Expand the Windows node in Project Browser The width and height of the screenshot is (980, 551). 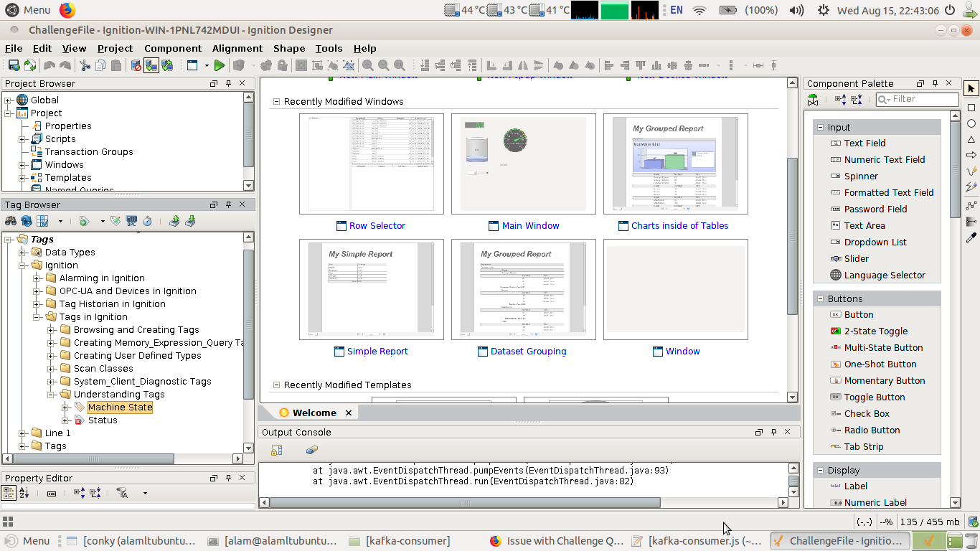point(23,165)
